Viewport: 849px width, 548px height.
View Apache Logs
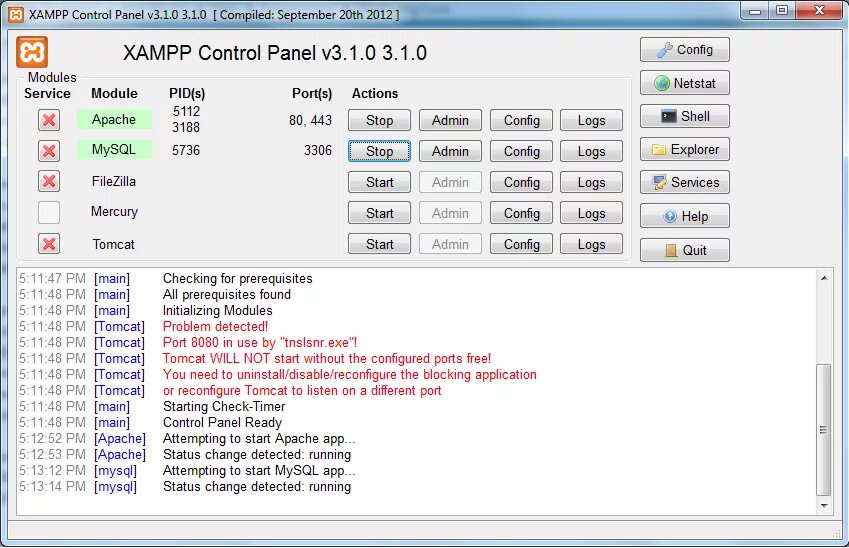coord(591,120)
